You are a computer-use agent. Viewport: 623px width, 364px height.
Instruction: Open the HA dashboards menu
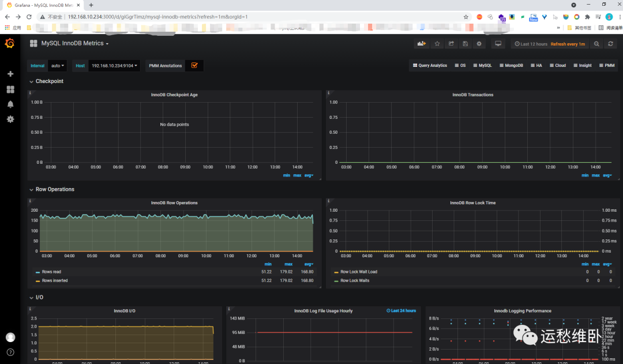[536, 66]
